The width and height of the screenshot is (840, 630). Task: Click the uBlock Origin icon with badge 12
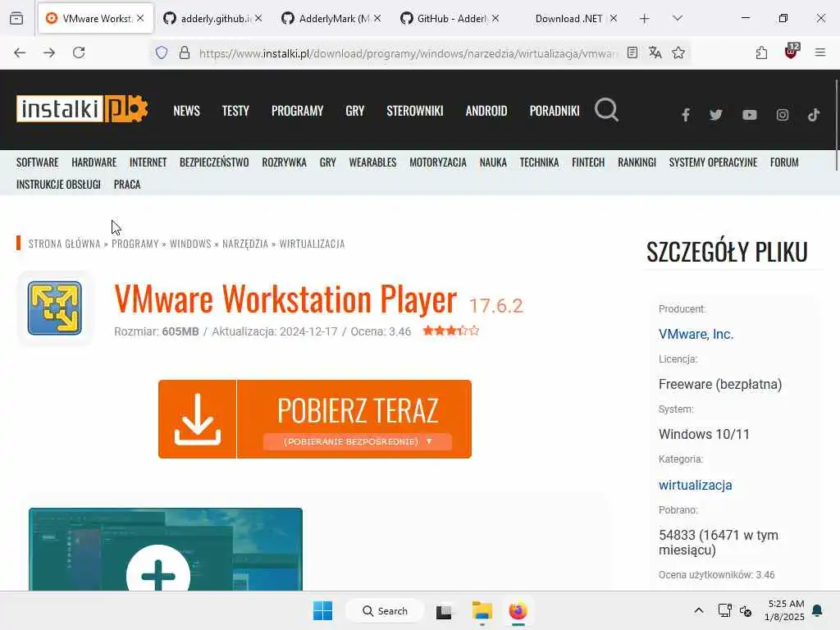(x=792, y=52)
